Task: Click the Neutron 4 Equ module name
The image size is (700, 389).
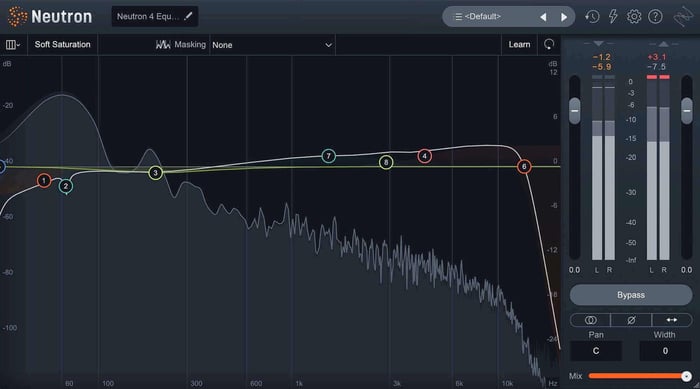Action: [x=148, y=17]
